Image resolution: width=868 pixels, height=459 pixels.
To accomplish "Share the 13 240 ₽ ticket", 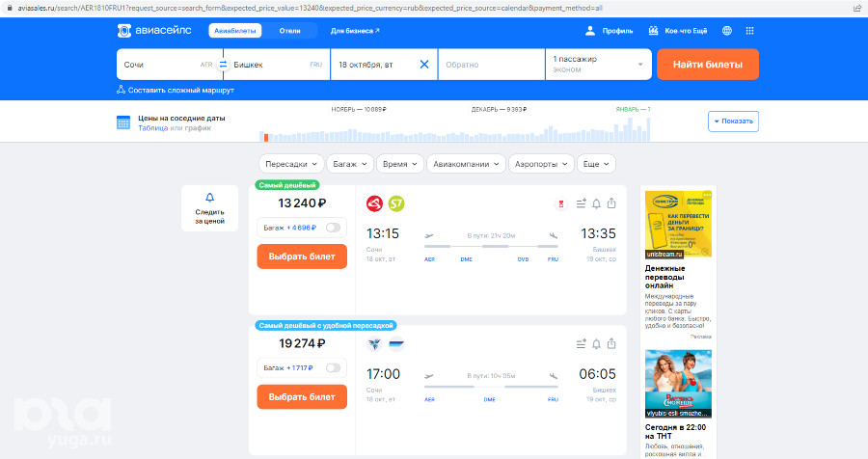I will click(x=611, y=203).
